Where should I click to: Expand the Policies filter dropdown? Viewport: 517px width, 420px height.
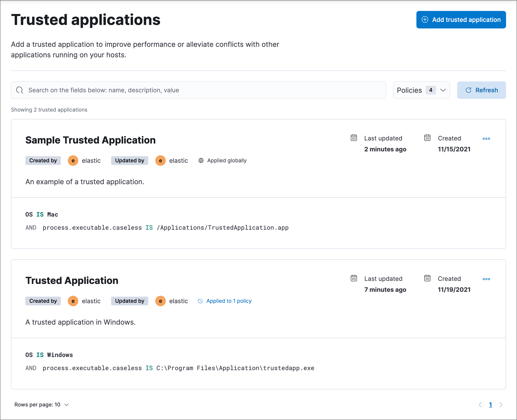(x=443, y=90)
